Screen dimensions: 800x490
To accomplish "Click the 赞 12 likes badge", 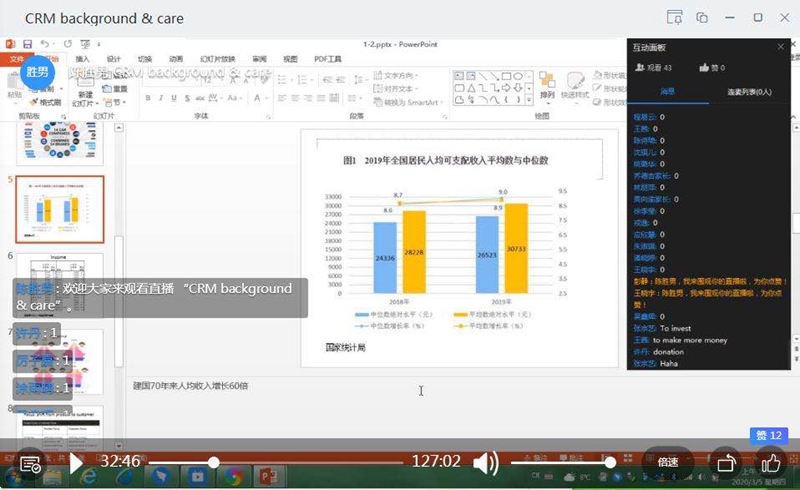I will [x=768, y=436].
